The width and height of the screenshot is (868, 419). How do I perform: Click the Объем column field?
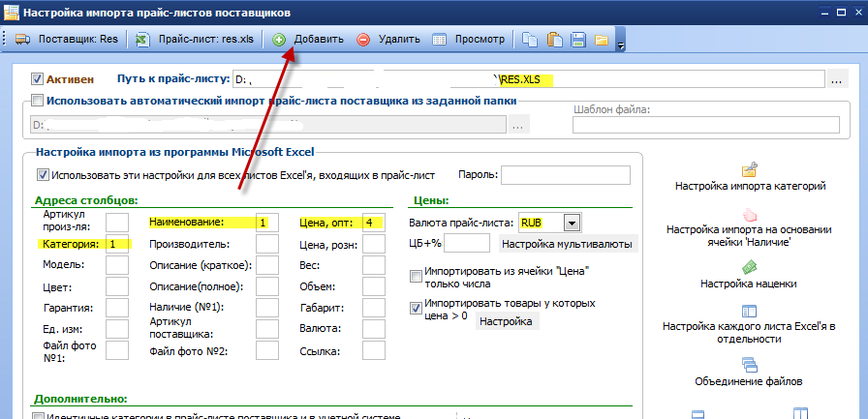pyautogui.click(x=374, y=286)
